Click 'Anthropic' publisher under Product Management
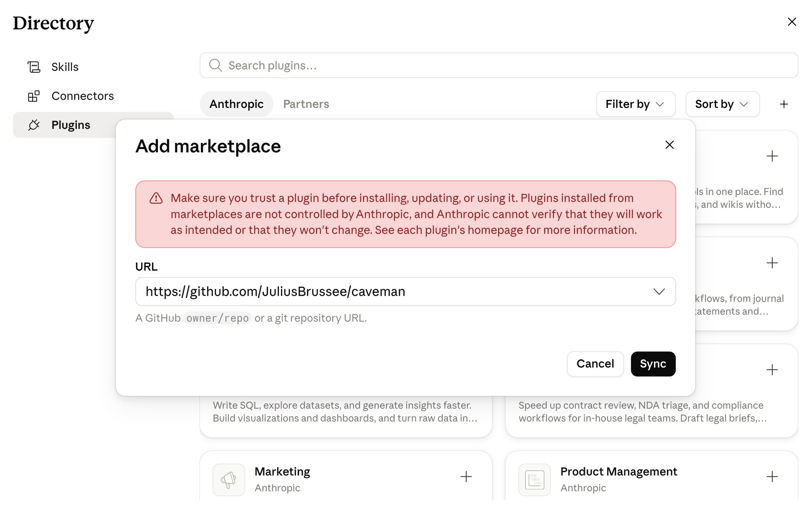812x517 pixels. [583, 488]
